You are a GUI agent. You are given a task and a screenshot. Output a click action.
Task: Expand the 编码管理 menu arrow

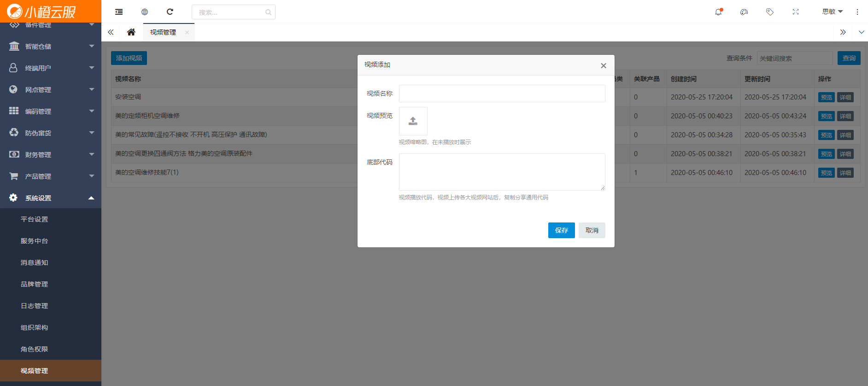[91, 111]
